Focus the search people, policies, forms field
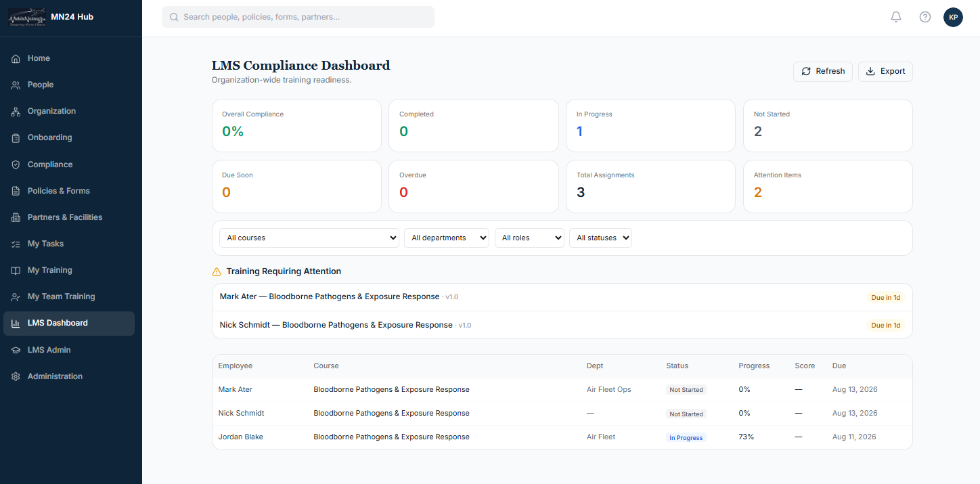Screen dimensions: 980x484 click(298, 17)
